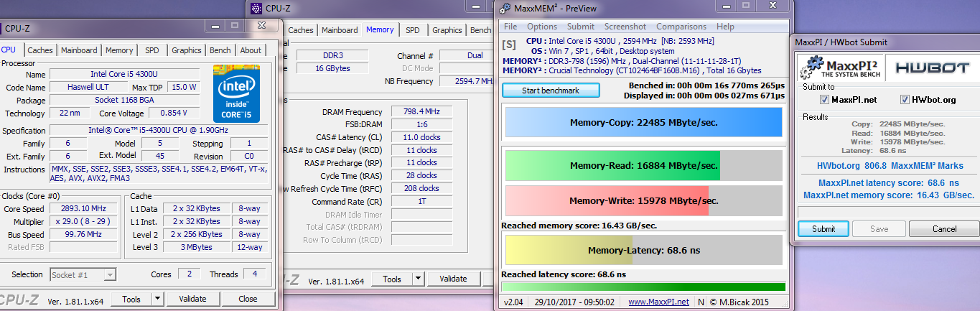Click the green progress bar at MaxxMEM bottom
Screen dimensions: 980x311
click(x=643, y=287)
